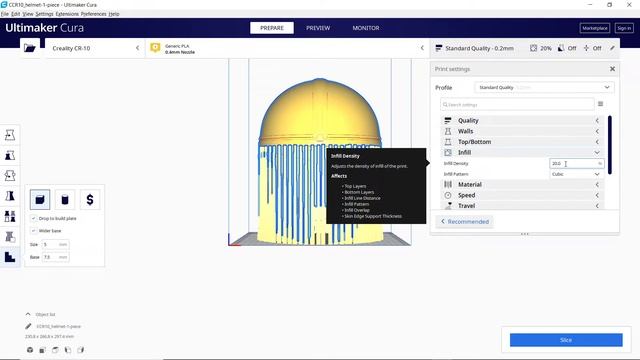Switch to the MONITOR stage tab
The height and width of the screenshot is (360, 640).
point(366,28)
